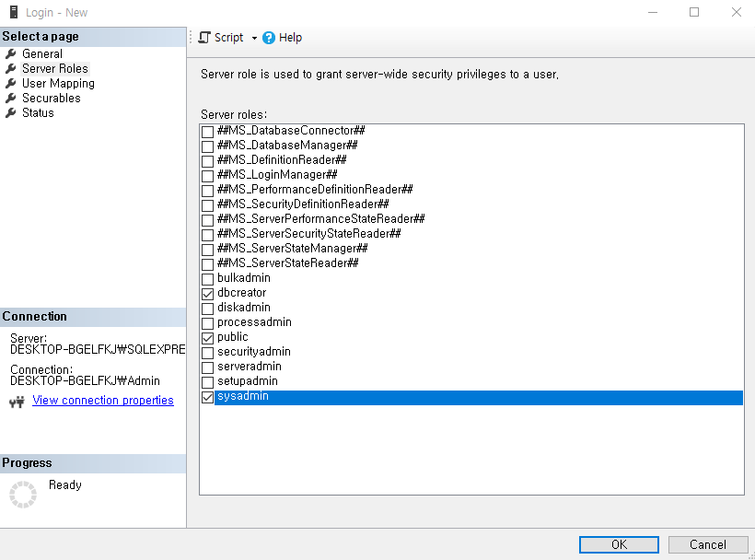Minimize the Login - New window
This screenshot has height=560, width=755.
[653, 12]
